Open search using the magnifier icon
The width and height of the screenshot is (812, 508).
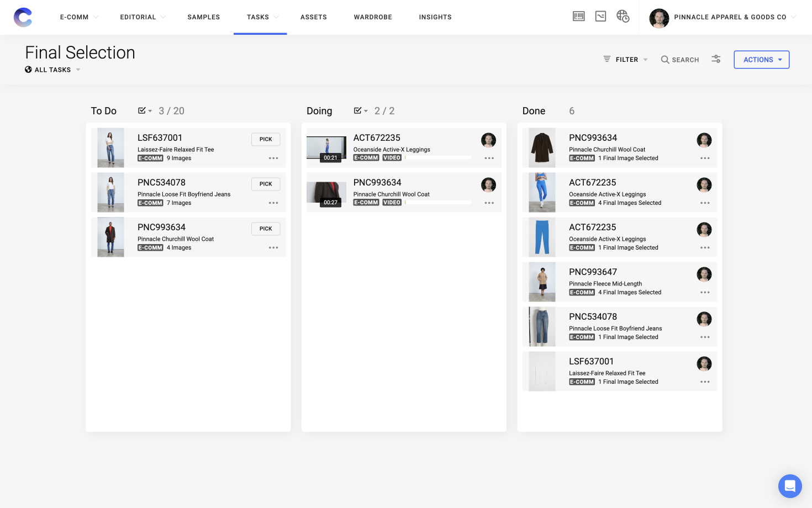pos(665,59)
